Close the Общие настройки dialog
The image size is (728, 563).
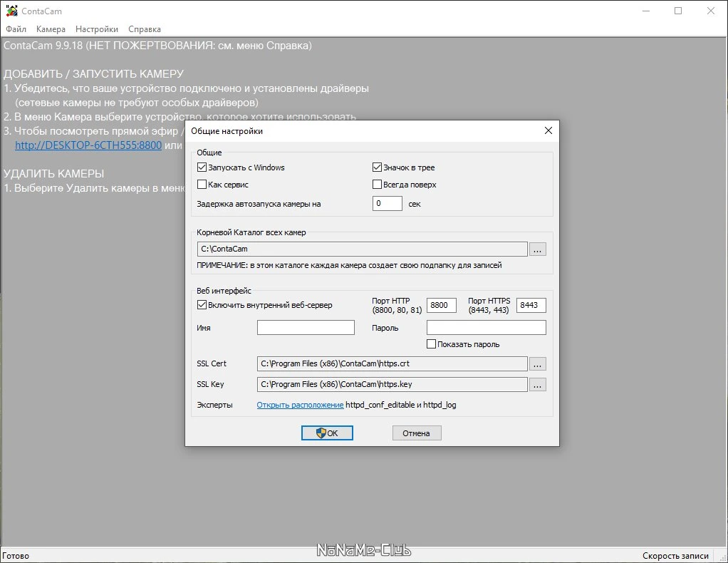pos(548,130)
